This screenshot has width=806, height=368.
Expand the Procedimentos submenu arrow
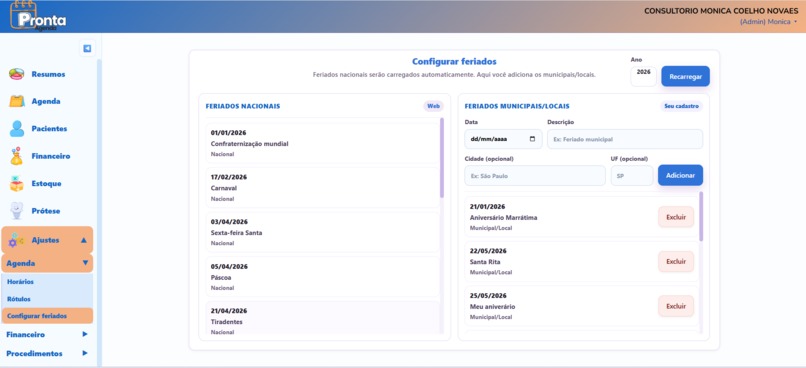85,353
